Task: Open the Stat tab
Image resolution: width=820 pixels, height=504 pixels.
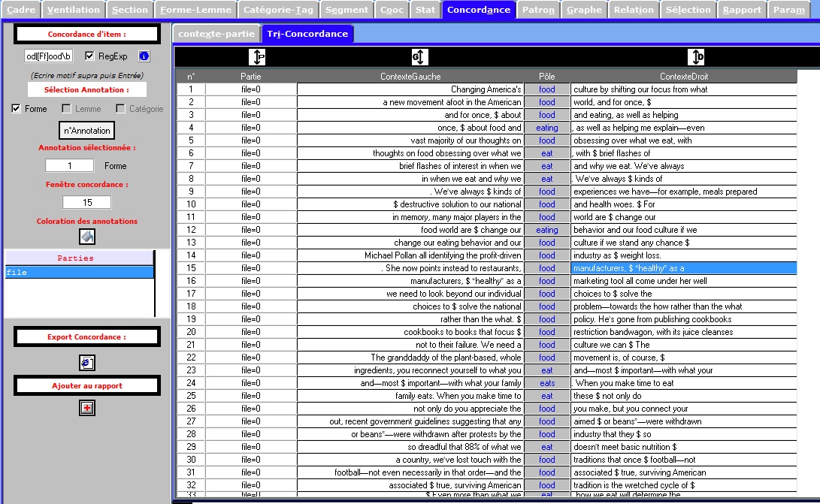Action: (425, 10)
